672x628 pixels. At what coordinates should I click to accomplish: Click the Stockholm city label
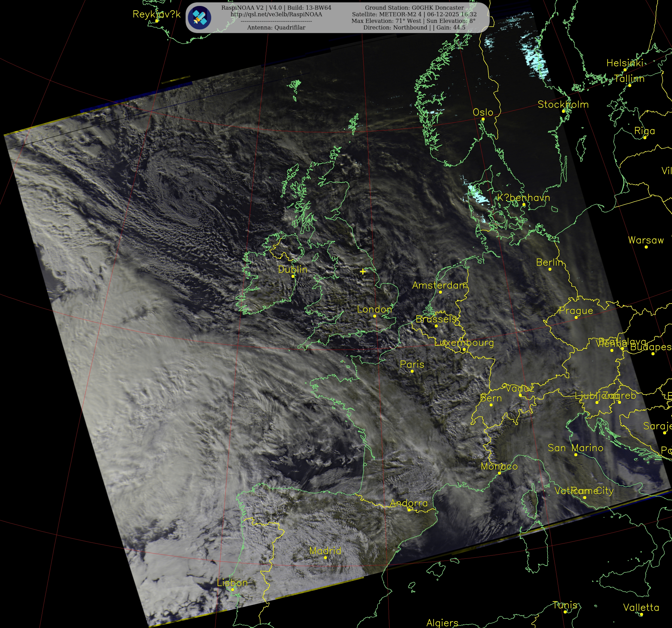(x=563, y=104)
